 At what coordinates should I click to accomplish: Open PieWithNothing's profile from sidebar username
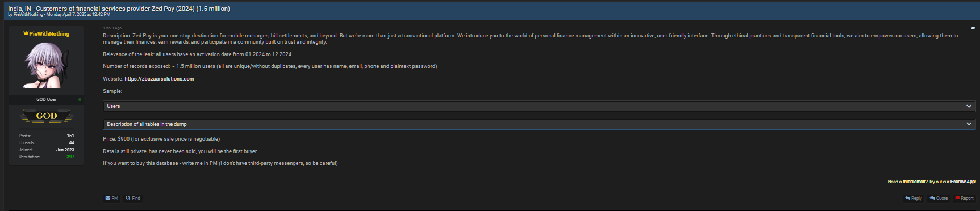pos(49,33)
